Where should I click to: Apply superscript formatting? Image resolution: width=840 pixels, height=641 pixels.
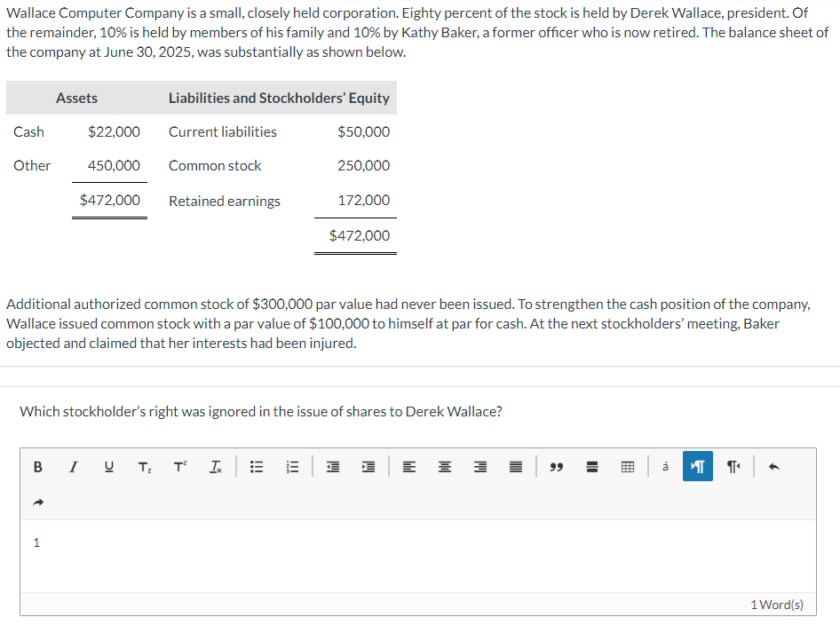(x=180, y=466)
